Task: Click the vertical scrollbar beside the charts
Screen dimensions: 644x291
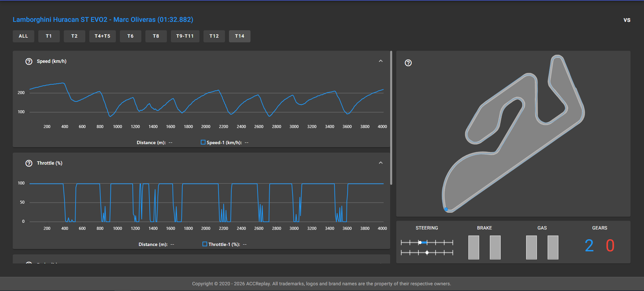Action: click(x=391, y=118)
